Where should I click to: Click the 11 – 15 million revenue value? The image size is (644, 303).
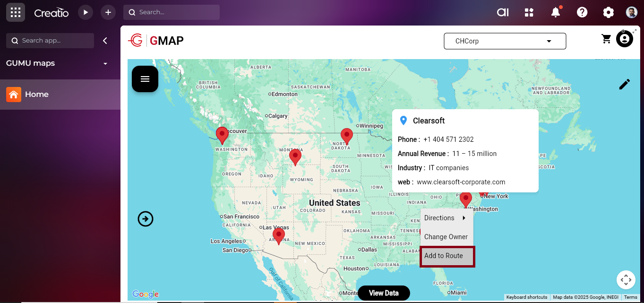point(474,154)
